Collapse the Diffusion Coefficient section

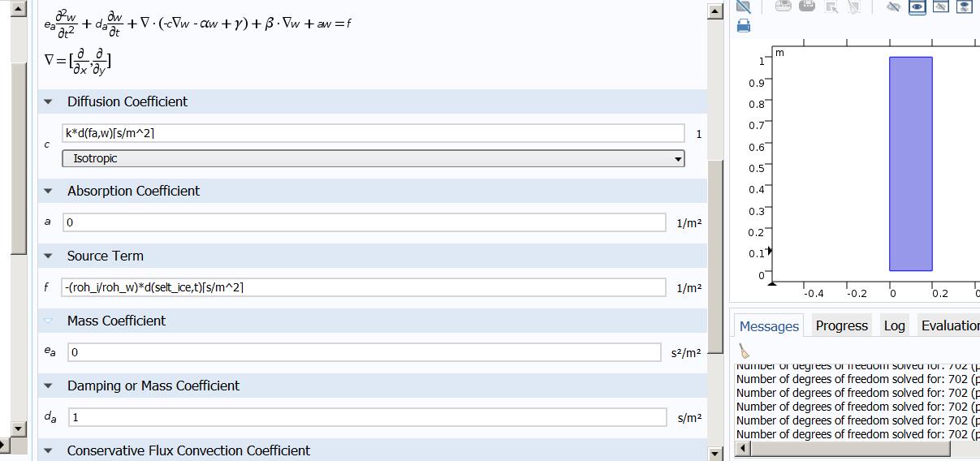48,101
